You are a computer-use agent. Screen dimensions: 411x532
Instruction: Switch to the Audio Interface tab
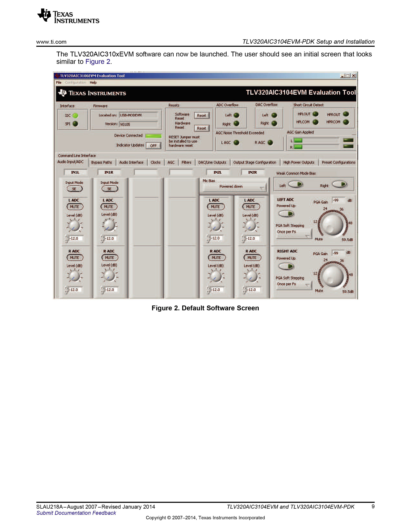click(x=131, y=163)
